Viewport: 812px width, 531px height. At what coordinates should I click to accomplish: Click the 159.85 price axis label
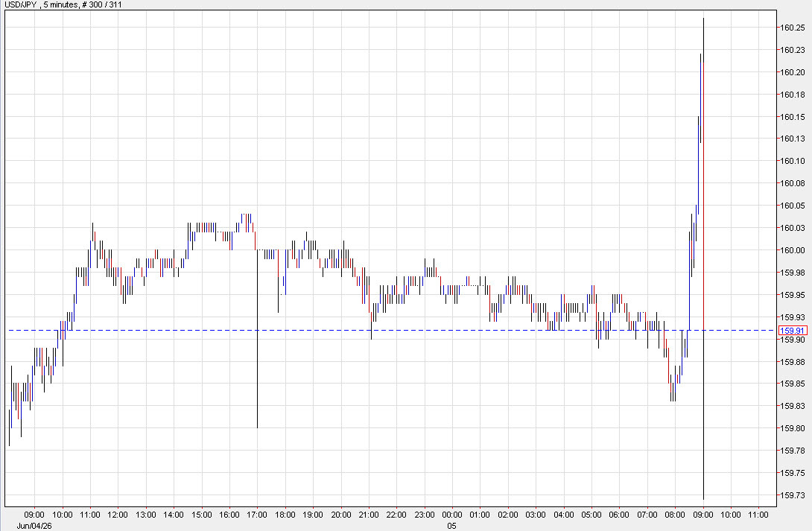click(x=793, y=384)
